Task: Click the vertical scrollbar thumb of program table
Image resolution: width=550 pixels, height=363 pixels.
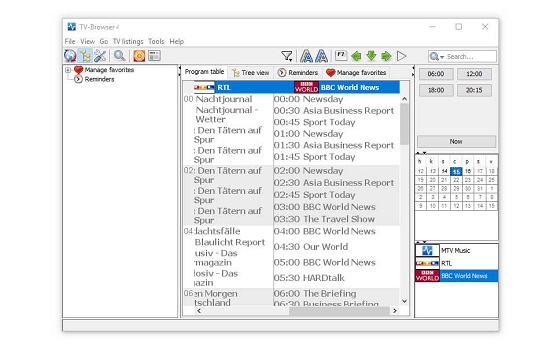Action: click(404, 124)
